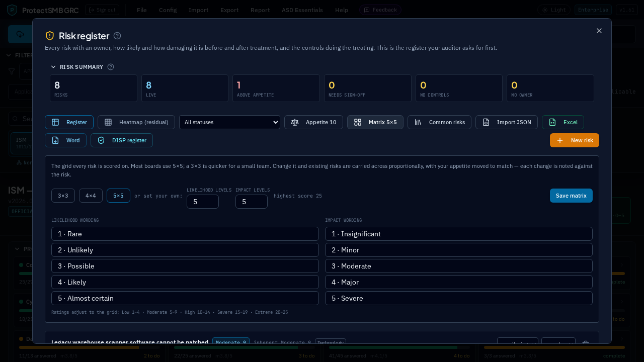This screenshot has width=644, height=362.
Task: Export the register to Word
Action: [65, 140]
